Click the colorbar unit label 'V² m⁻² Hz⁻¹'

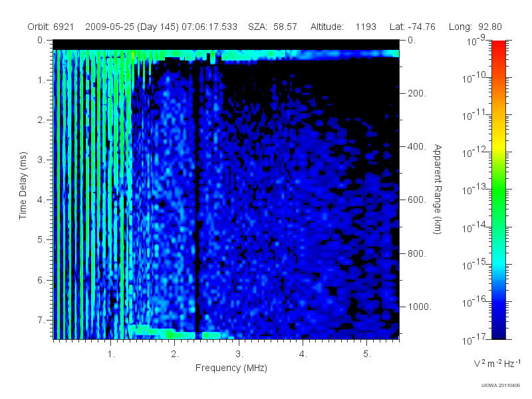pos(497,363)
